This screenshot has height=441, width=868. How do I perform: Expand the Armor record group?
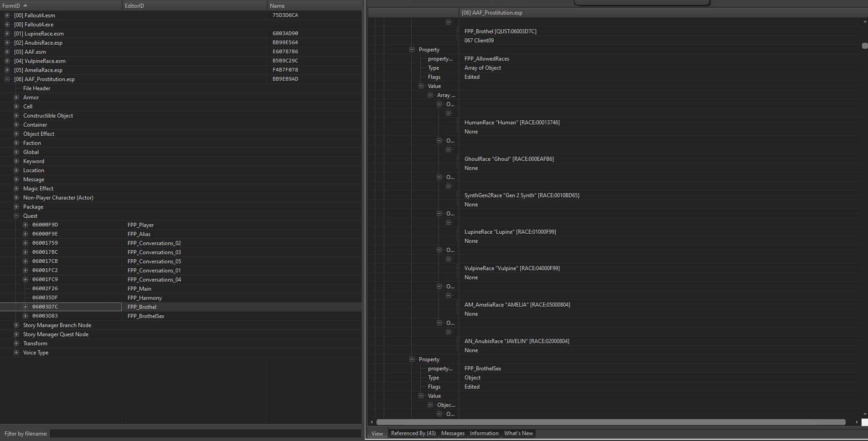[x=16, y=97]
